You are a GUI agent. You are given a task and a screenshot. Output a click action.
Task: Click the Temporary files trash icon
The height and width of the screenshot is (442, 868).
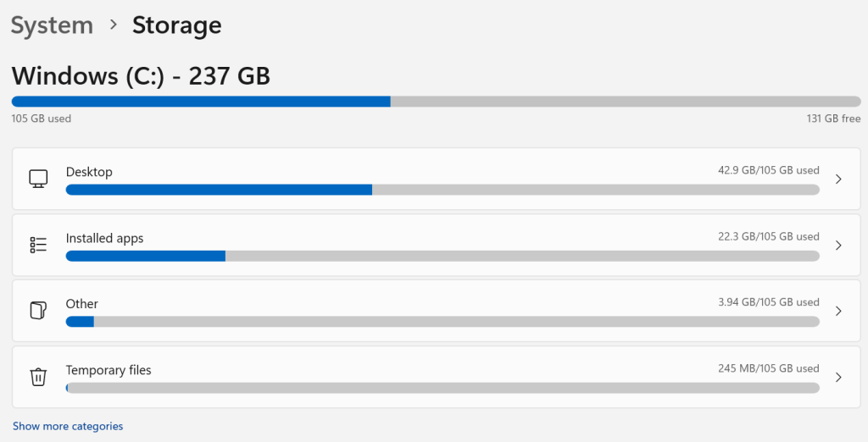tap(38, 377)
